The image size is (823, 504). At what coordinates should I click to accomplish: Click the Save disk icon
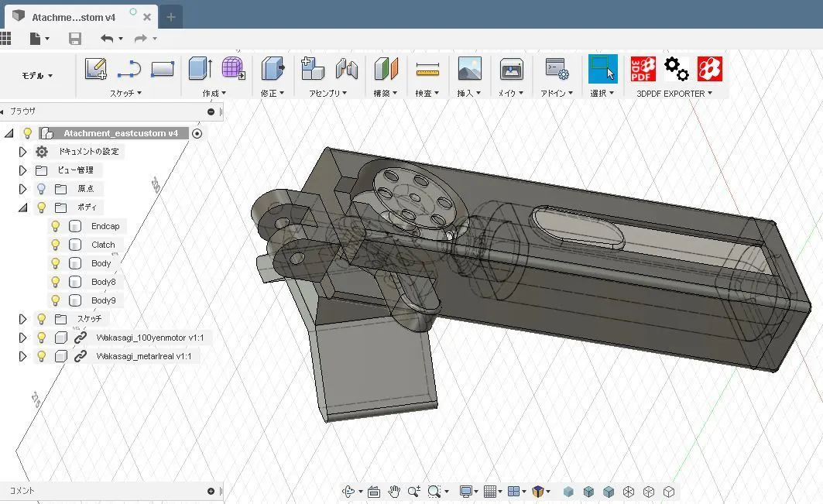coord(75,39)
